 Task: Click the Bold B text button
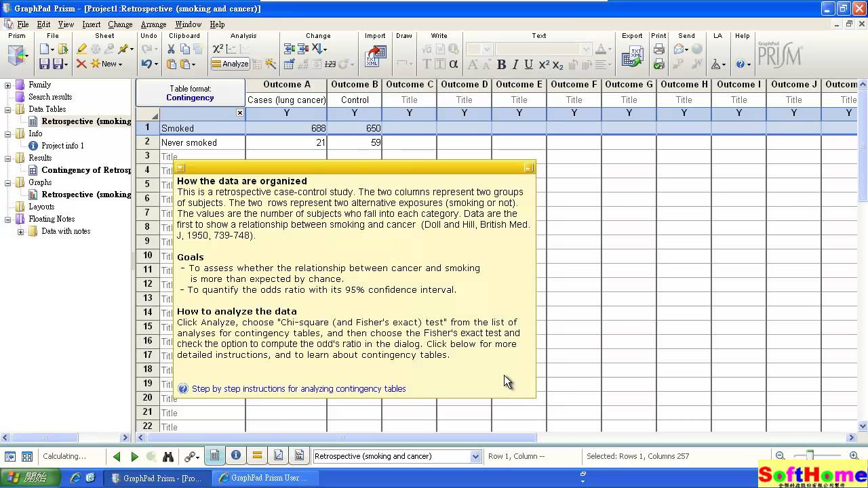tap(502, 65)
